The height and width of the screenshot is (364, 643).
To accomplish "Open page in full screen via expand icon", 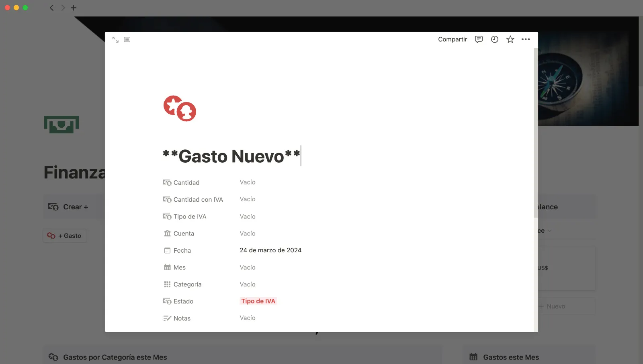I will (115, 40).
